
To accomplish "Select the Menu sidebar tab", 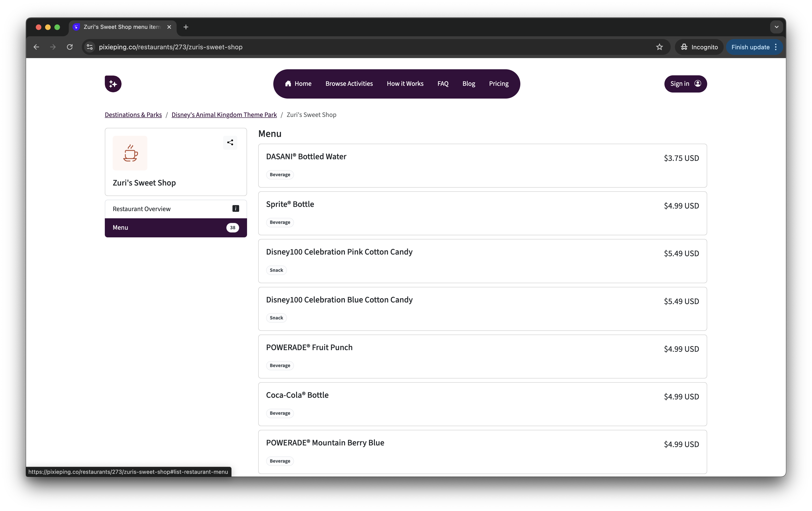I will [176, 228].
